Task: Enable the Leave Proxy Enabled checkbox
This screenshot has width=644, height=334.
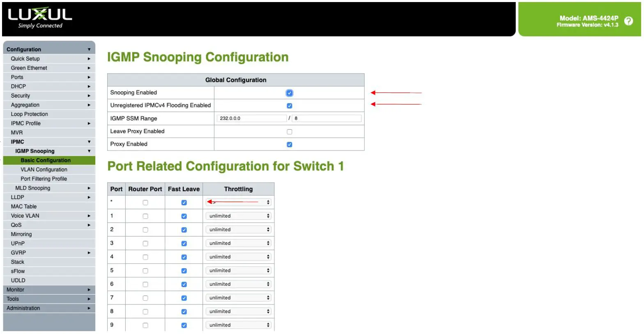Action: [x=290, y=132]
